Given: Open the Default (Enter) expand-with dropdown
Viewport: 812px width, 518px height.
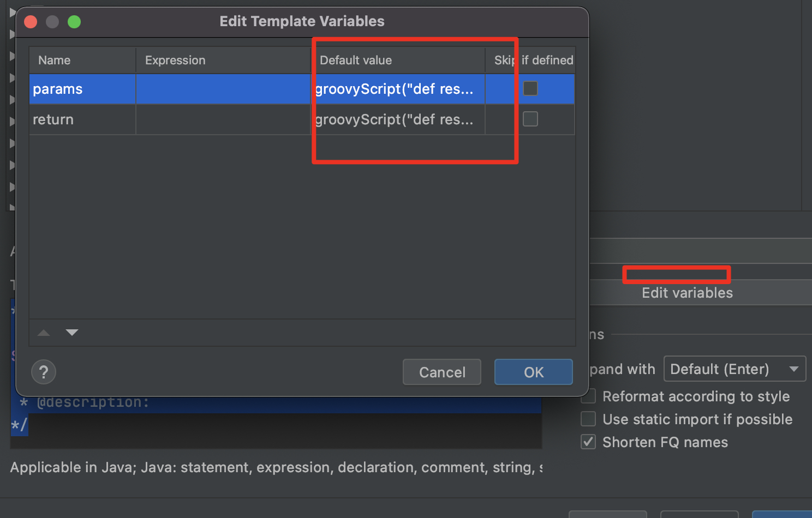Looking at the screenshot, I should [734, 369].
